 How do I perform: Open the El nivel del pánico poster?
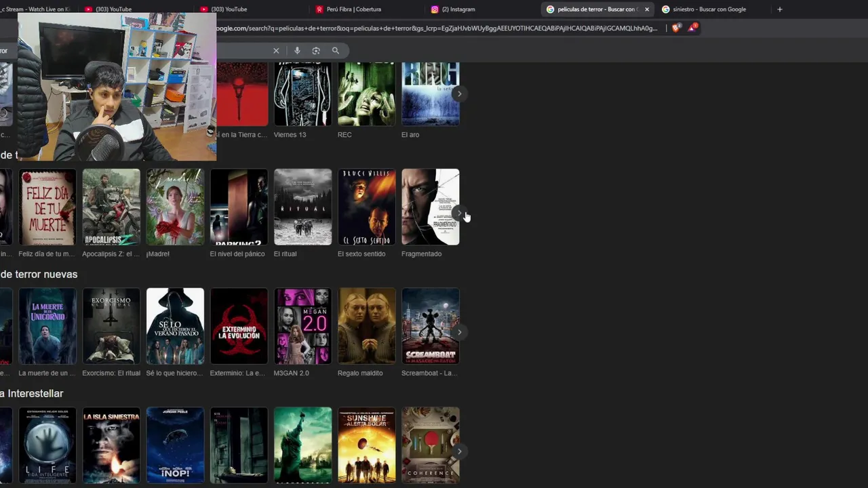(239, 207)
